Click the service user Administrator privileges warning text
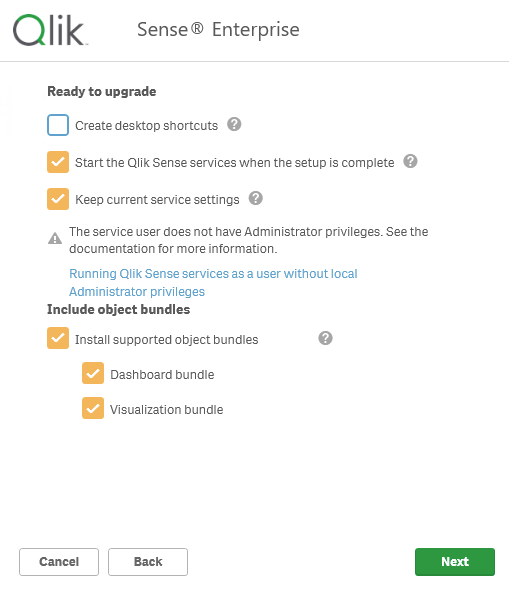This screenshot has height=590, width=509. tap(248, 240)
